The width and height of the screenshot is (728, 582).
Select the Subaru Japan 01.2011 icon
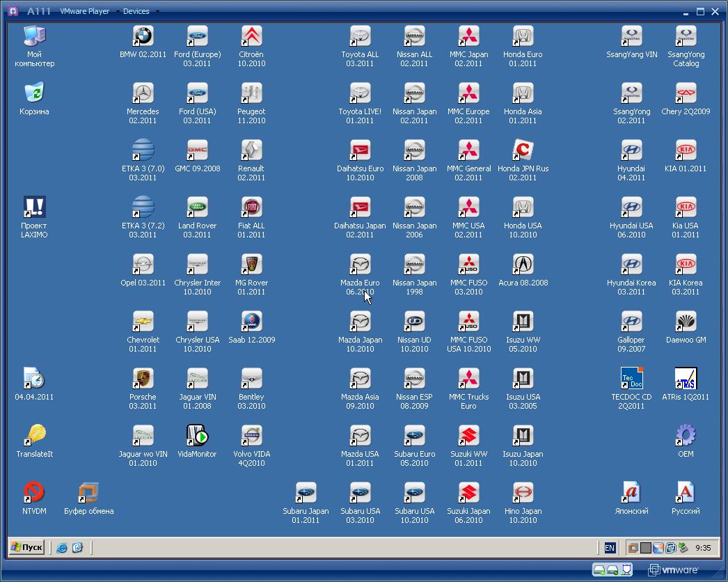pyautogui.click(x=306, y=493)
